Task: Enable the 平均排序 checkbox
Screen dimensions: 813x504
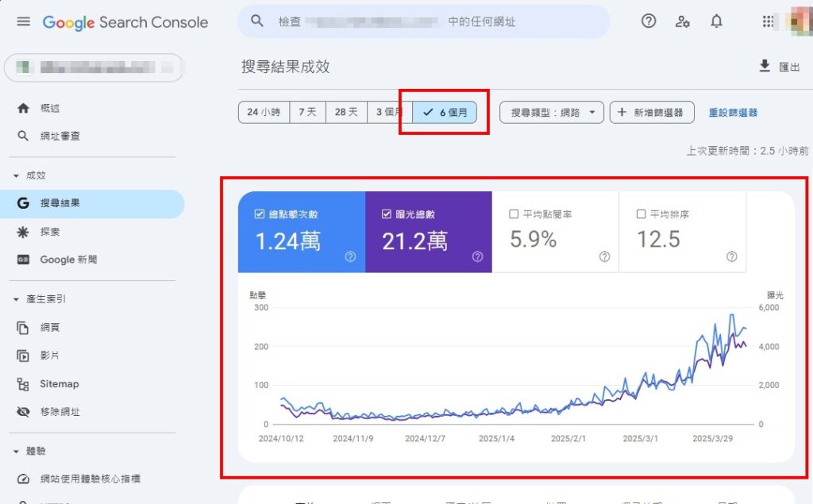Action: [x=641, y=214]
